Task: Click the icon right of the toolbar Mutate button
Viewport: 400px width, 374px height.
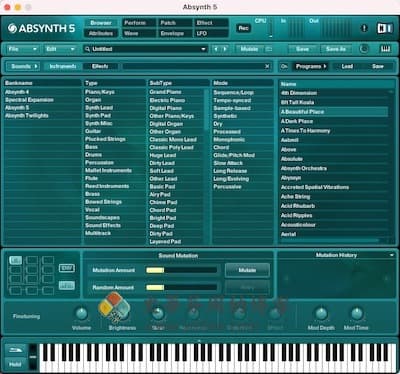Action: click(x=269, y=49)
